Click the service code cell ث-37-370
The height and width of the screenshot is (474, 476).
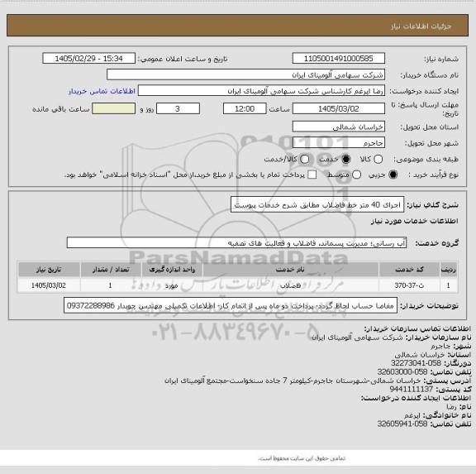pyautogui.click(x=409, y=285)
